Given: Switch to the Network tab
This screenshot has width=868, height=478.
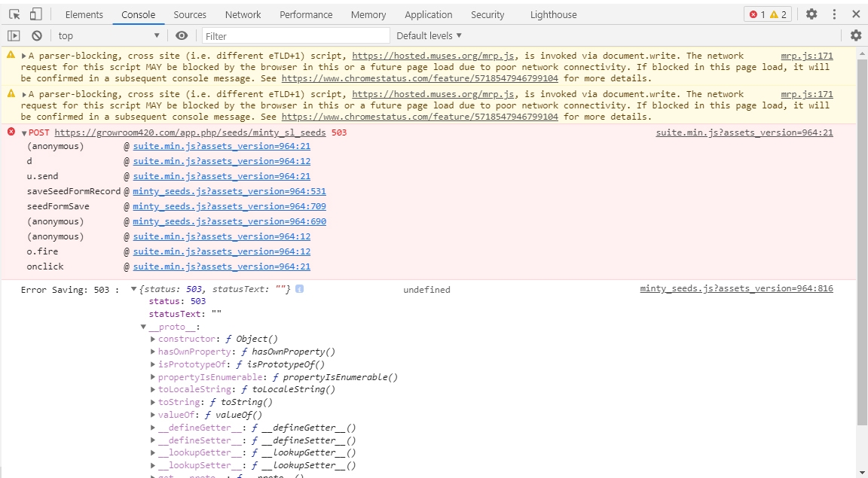Looking at the screenshot, I should (243, 14).
